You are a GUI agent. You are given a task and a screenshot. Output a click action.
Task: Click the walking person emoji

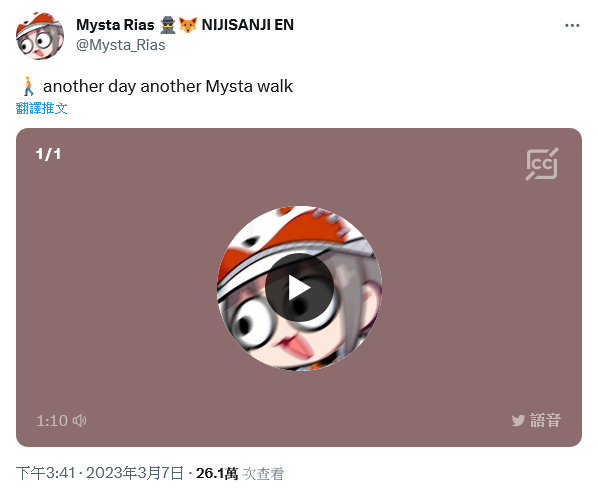click(x=29, y=86)
